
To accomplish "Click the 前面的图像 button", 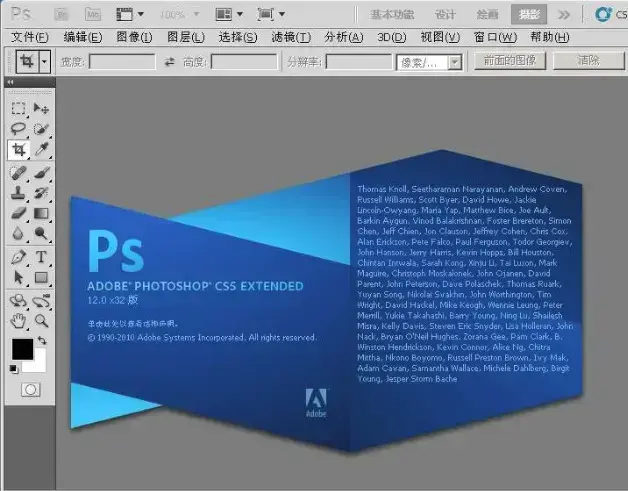I will pyautogui.click(x=510, y=61).
